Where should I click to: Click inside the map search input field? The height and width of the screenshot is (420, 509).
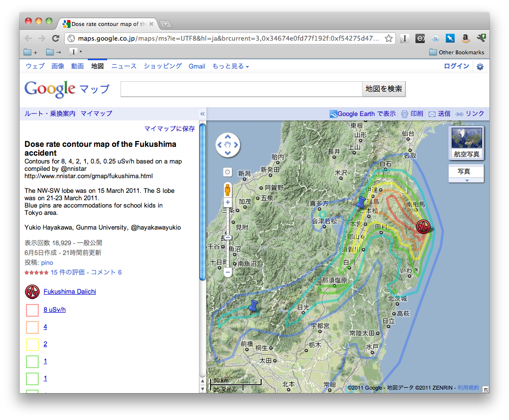click(240, 89)
